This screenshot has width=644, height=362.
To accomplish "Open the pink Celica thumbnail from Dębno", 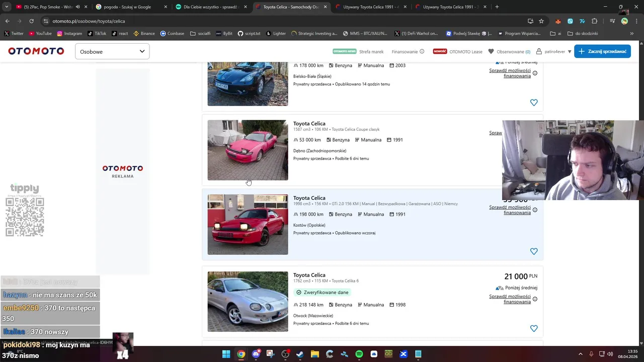I will coord(248,150).
